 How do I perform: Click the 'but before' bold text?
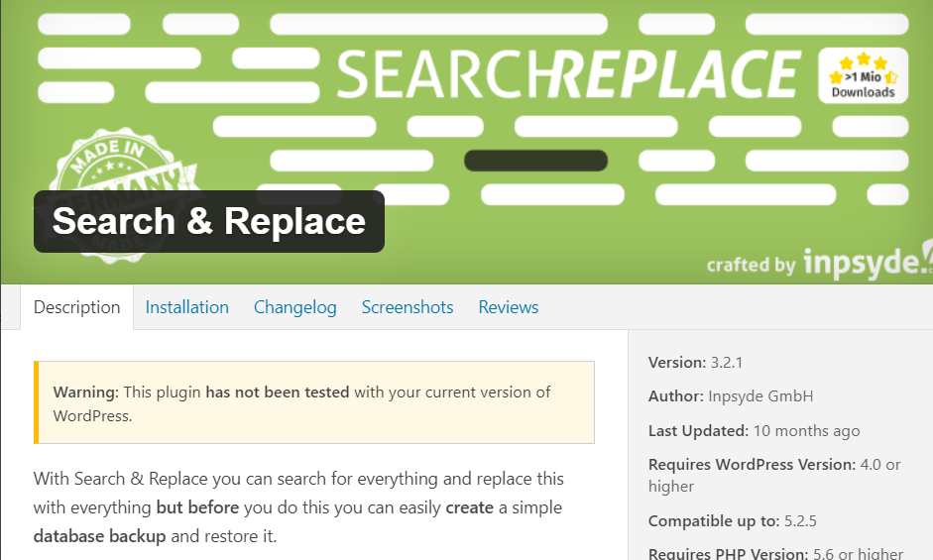coord(197,507)
